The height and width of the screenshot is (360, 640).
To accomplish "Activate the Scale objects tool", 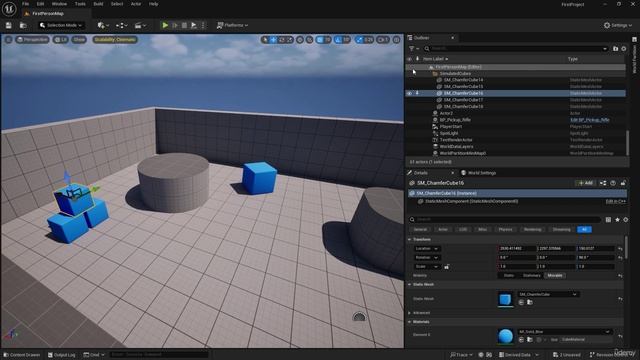I will [289, 40].
